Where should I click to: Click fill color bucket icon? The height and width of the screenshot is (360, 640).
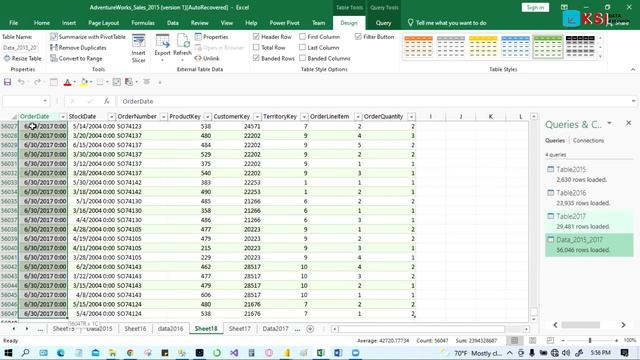tap(84, 82)
